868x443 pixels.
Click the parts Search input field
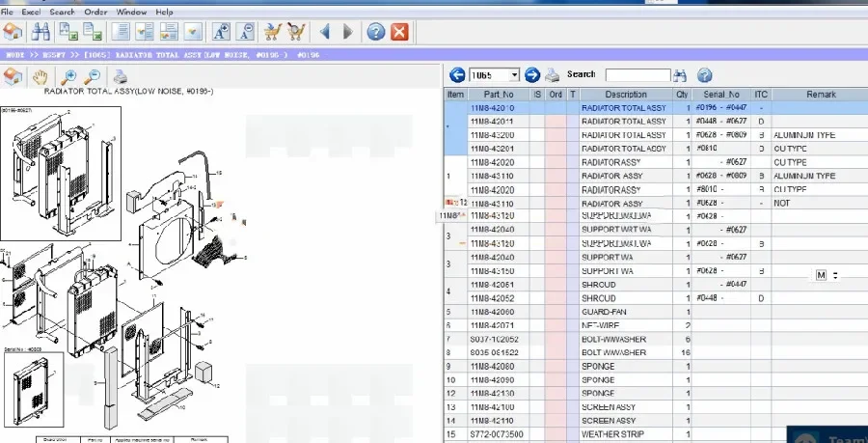637,74
